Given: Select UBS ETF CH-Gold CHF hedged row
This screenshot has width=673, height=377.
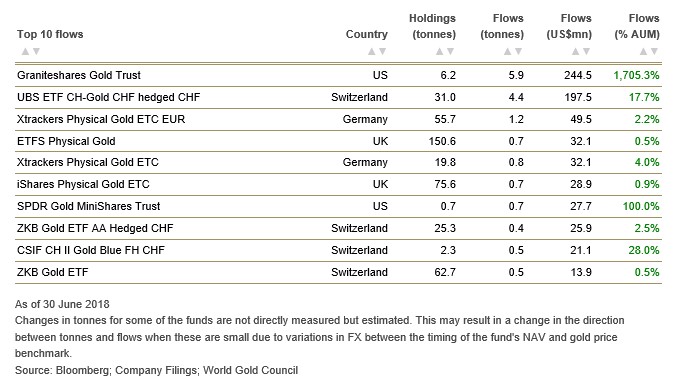Looking at the screenshot, I should tap(338, 97).
